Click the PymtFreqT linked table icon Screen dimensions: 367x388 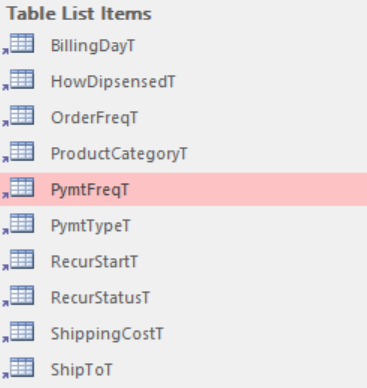(18, 188)
